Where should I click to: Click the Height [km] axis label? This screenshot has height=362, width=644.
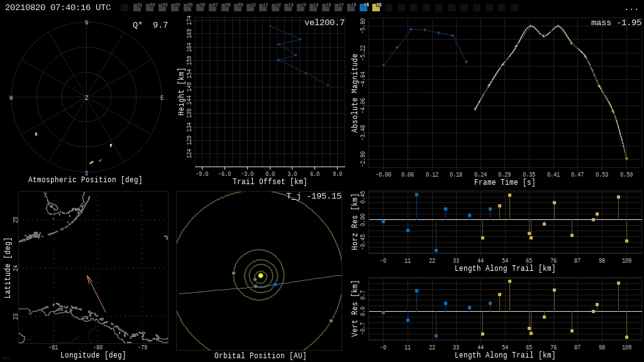[x=181, y=92]
